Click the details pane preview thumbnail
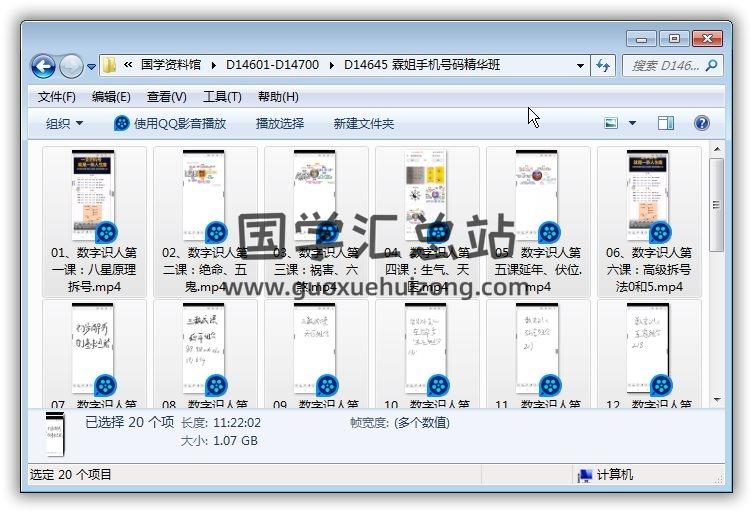Viewport: 753px width, 513px height. [x=54, y=434]
